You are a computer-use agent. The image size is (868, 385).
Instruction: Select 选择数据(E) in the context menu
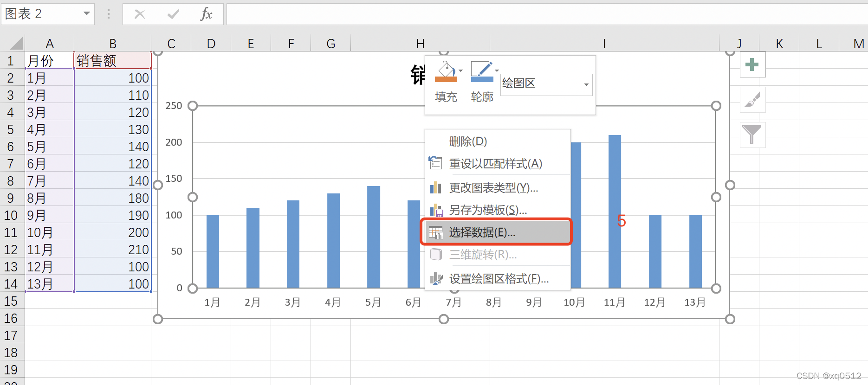tap(498, 232)
